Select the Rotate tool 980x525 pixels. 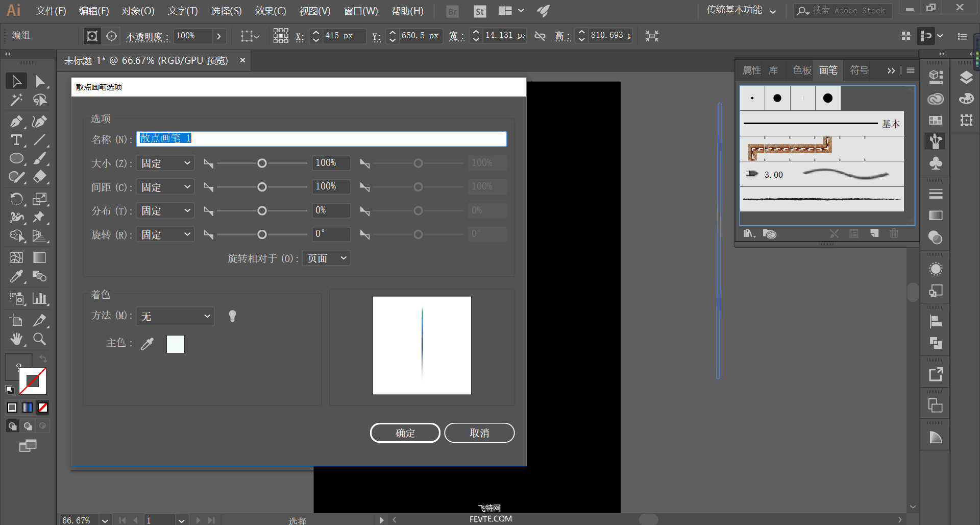pos(16,198)
